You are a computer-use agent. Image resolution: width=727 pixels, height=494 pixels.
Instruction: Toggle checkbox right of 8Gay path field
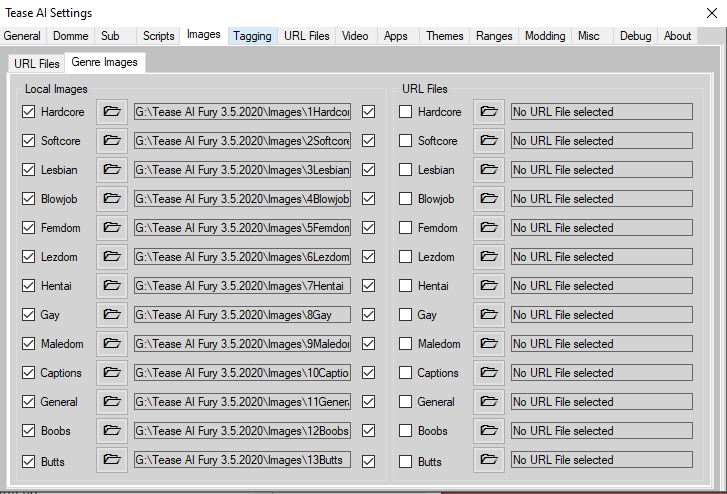pos(369,314)
